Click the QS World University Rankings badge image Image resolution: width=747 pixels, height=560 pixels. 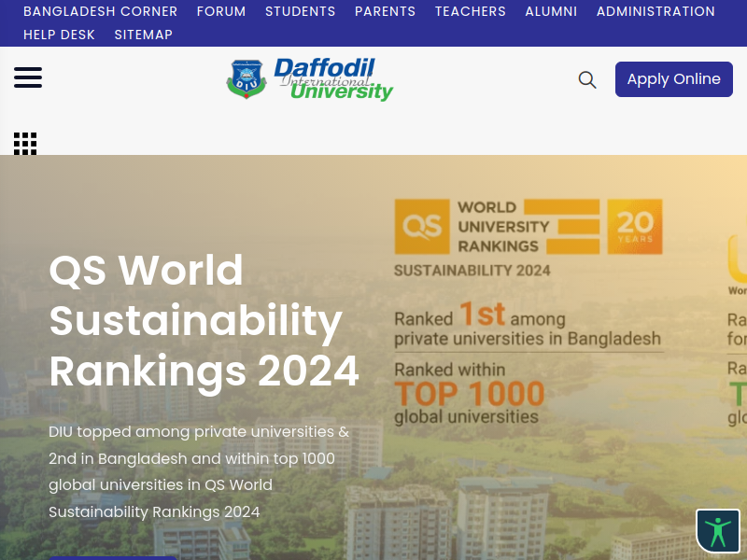529,227
